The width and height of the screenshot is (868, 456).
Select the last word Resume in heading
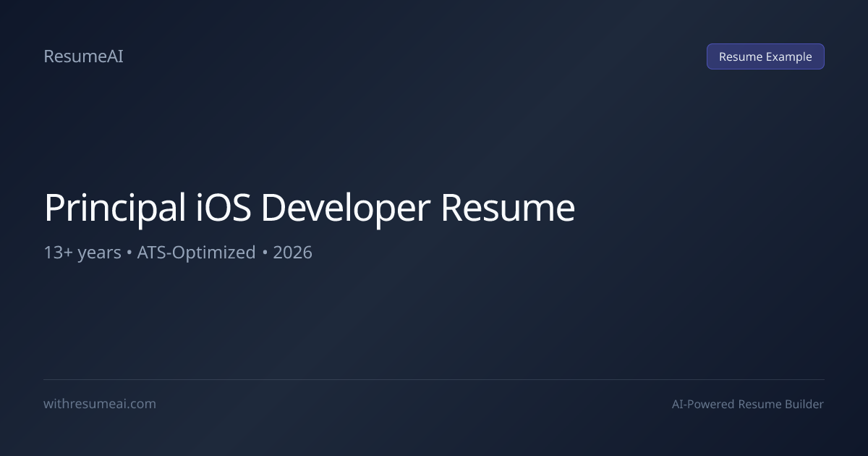click(508, 207)
